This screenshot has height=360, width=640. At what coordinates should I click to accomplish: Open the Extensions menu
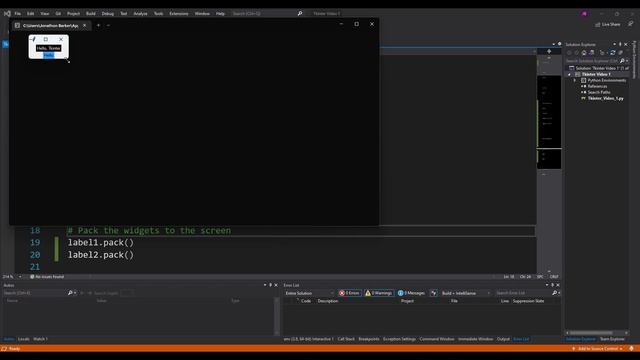[x=179, y=13]
